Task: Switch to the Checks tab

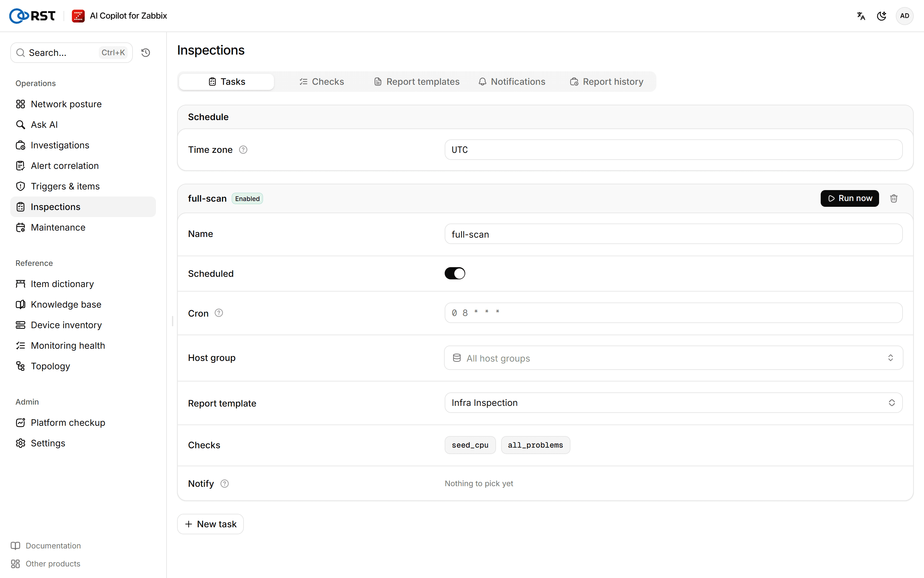Action: pos(321,82)
